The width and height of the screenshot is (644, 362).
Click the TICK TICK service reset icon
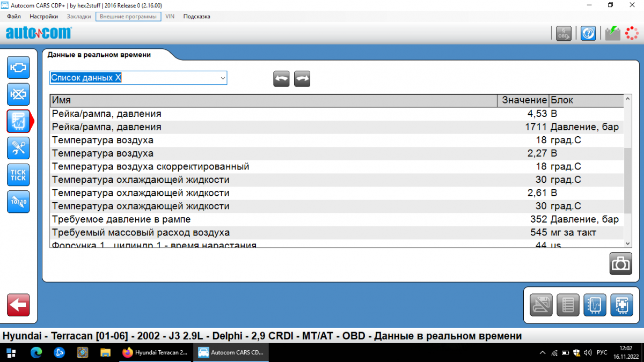pos(18,175)
